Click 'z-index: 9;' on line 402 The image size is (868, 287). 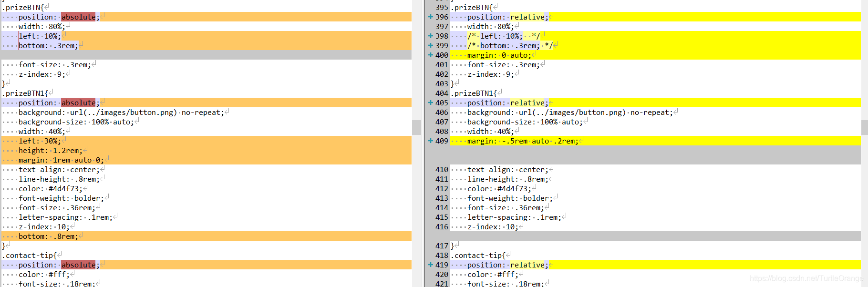tap(491, 74)
